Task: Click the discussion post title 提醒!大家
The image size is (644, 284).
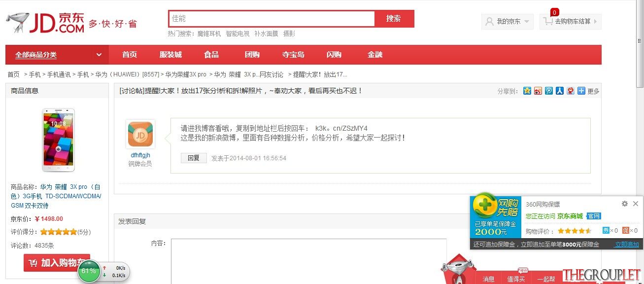Action: [x=241, y=91]
